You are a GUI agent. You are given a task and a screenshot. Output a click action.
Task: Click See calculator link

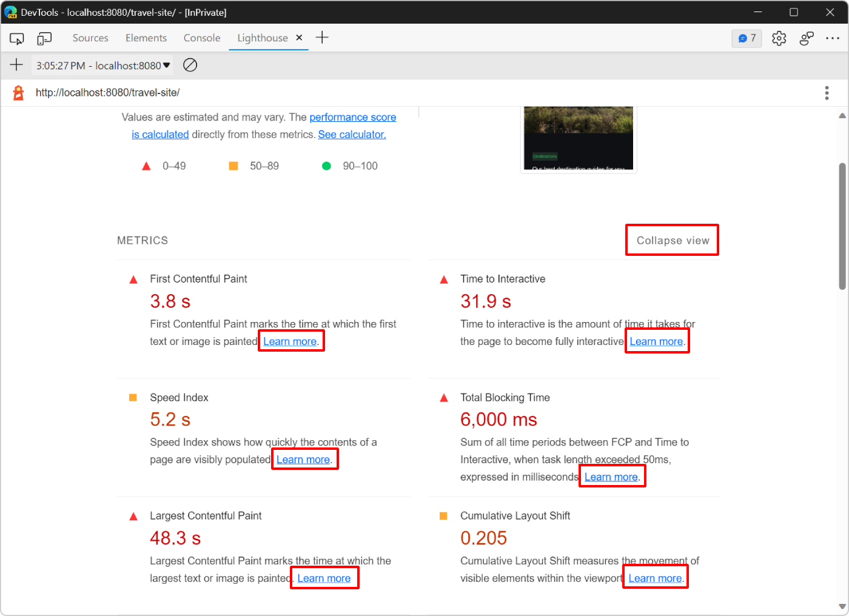(x=352, y=134)
